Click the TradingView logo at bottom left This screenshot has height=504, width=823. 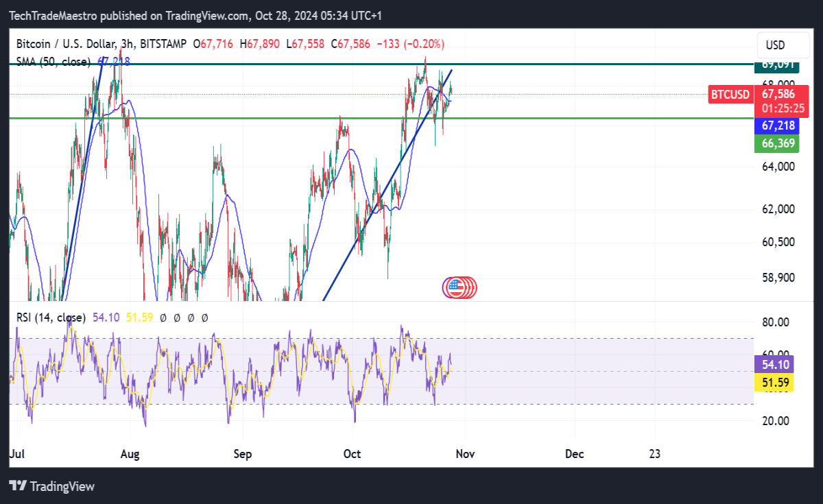(52, 486)
